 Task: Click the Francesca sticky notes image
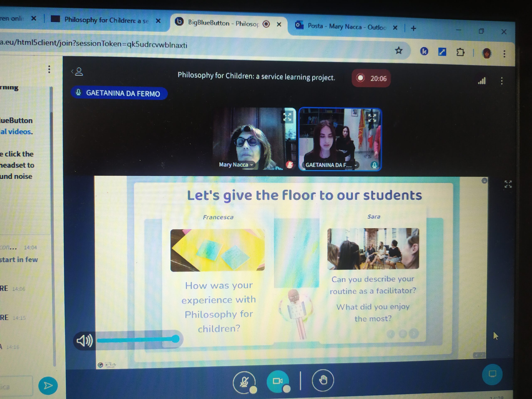click(x=217, y=250)
